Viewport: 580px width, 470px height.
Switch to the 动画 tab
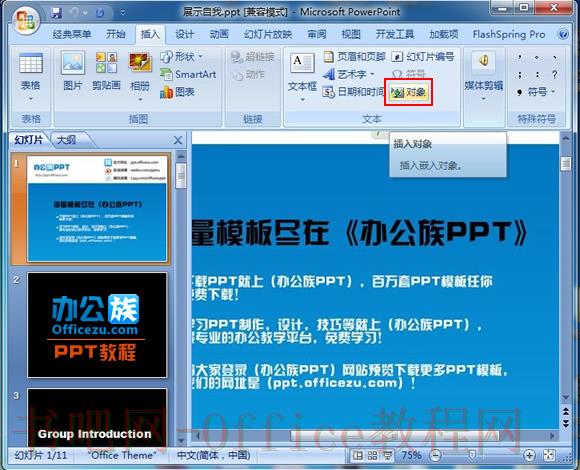coord(219,34)
